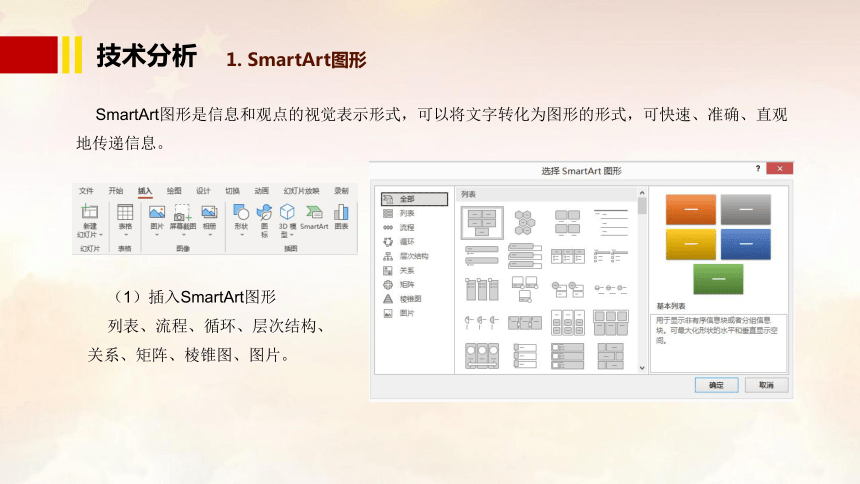Click the orange block in the preview
This screenshot has height=484, width=860.
tap(691, 209)
